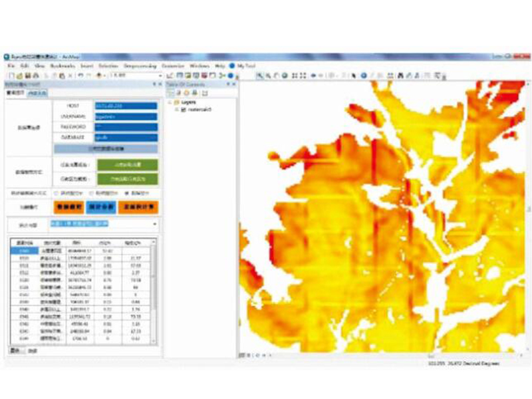Select the first statistics radio option
Image resolution: width=532 pixels, height=399 pixels.
click(56, 193)
